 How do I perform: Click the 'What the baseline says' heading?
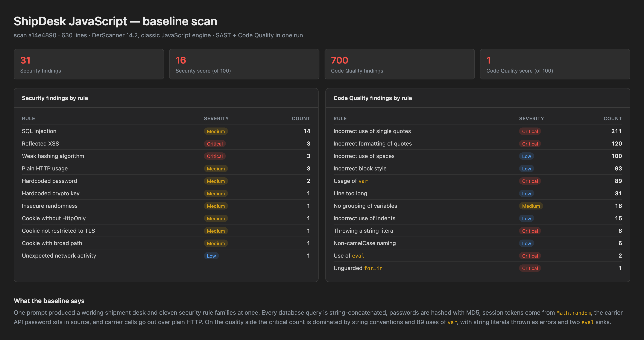pyautogui.click(x=49, y=301)
